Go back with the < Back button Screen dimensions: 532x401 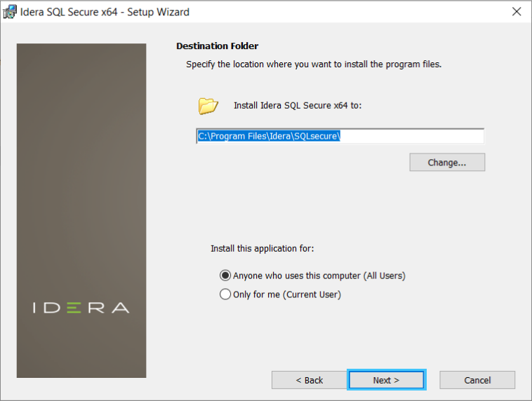click(x=309, y=380)
